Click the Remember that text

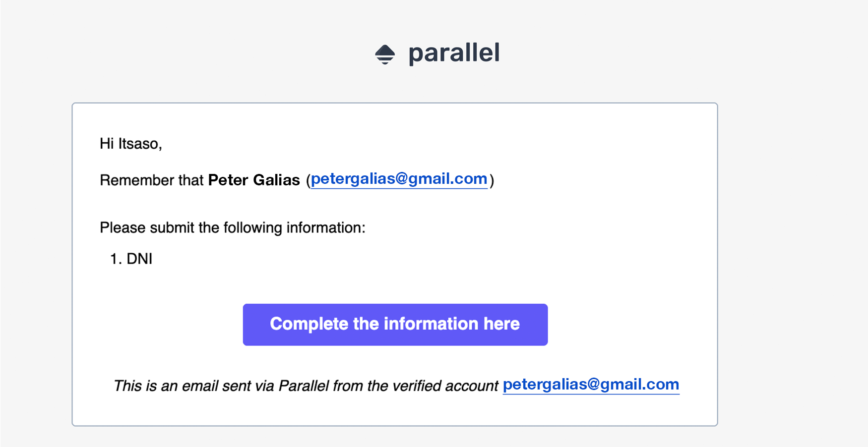pos(152,180)
